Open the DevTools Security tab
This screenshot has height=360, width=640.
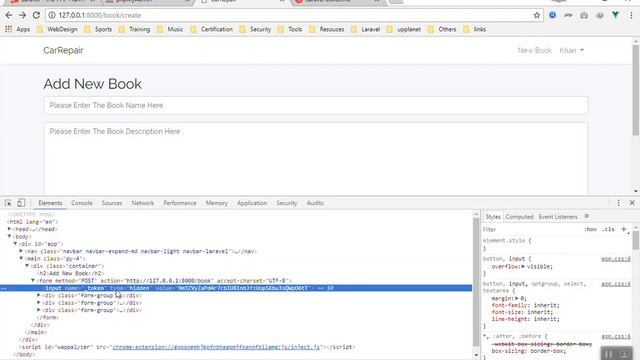[x=287, y=203]
